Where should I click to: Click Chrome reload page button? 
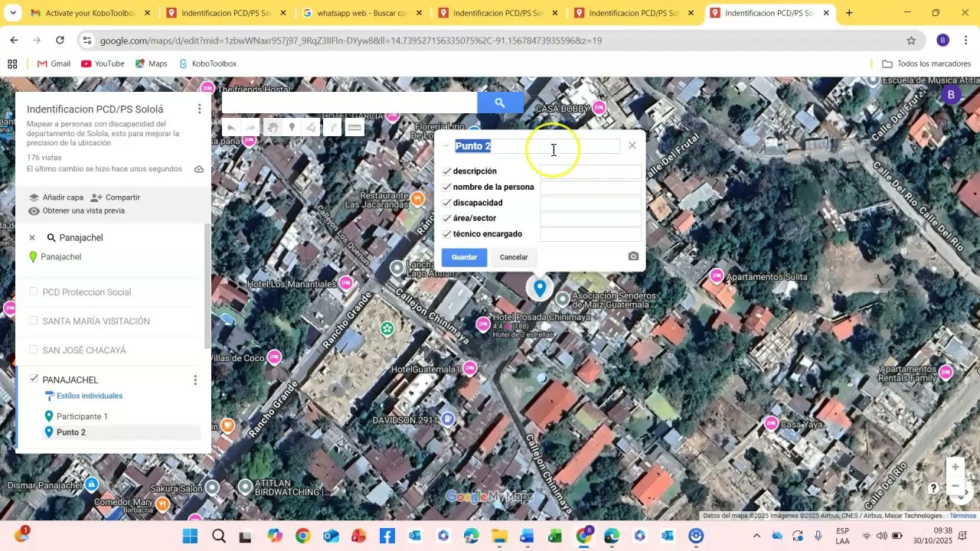60,41
